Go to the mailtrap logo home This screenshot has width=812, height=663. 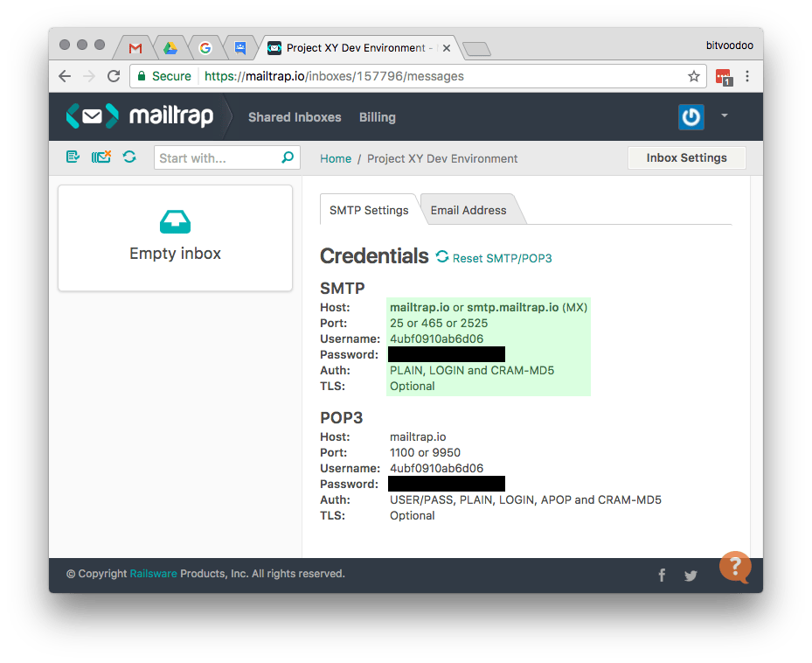[x=140, y=115]
